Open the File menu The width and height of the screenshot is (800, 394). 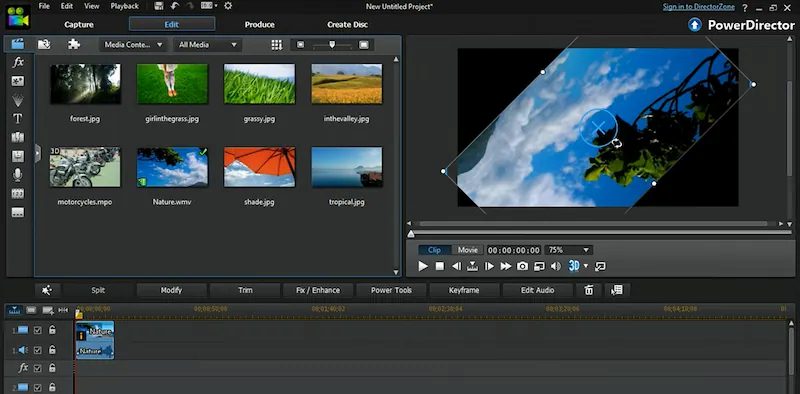click(x=44, y=6)
